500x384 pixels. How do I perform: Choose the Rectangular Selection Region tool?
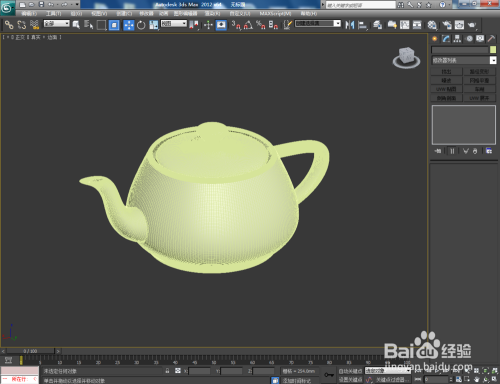101,25
